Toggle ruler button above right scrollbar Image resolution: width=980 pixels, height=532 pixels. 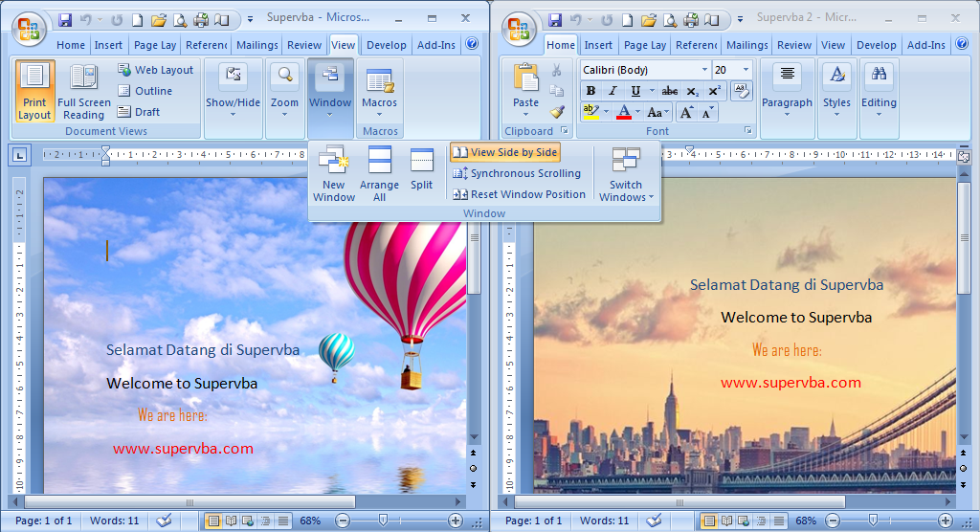(963, 156)
